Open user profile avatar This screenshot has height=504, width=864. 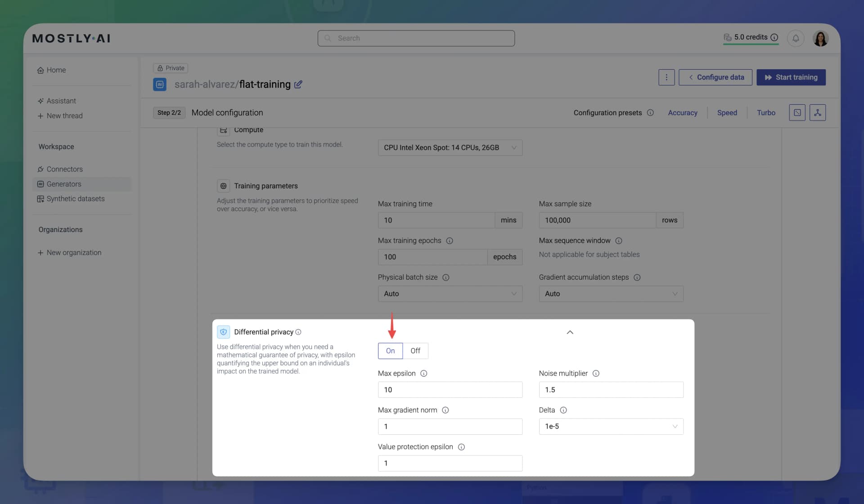820,38
